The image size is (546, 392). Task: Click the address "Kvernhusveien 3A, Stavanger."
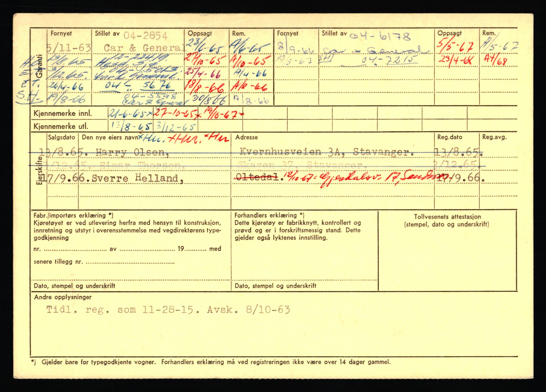[x=327, y=152]
